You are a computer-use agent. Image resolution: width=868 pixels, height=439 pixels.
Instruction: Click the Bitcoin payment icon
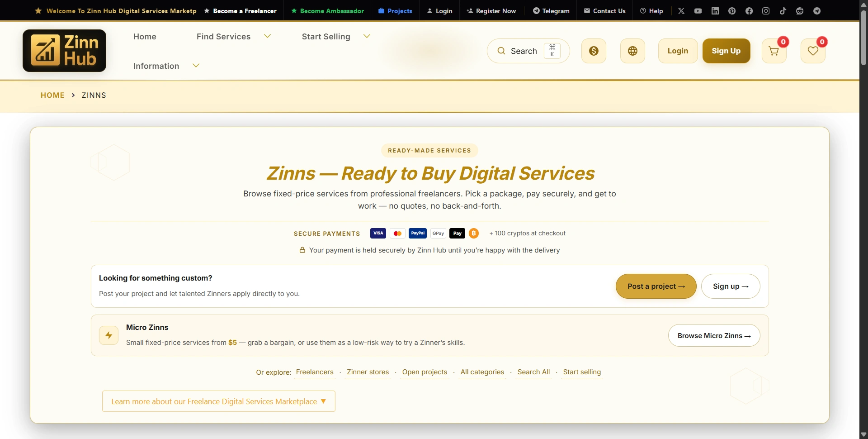(474, 233)
